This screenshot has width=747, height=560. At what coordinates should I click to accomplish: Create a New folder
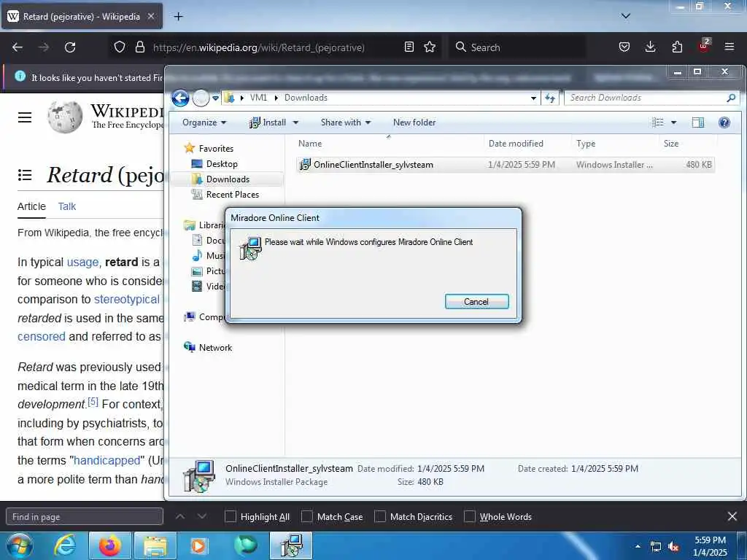tap(414, 122)
